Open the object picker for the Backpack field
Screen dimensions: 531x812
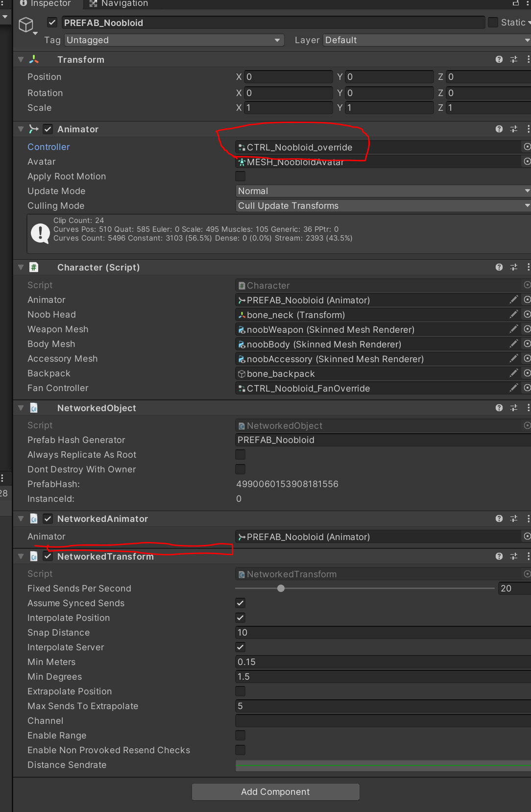pos(527,373)
